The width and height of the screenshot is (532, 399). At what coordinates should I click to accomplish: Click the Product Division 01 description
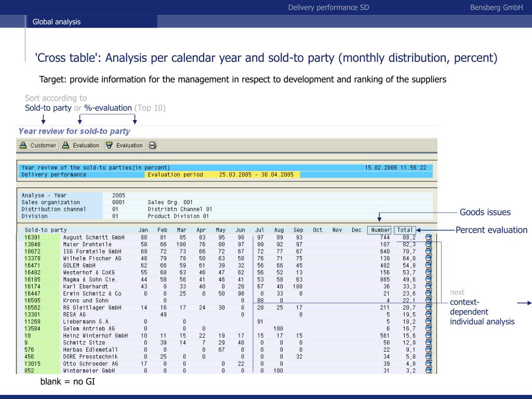coord(178,216)
